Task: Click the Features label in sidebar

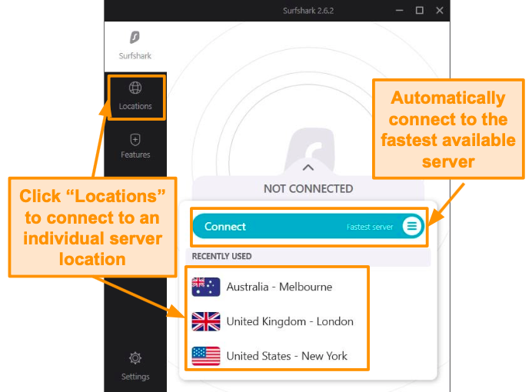Action: coord(135,154)
